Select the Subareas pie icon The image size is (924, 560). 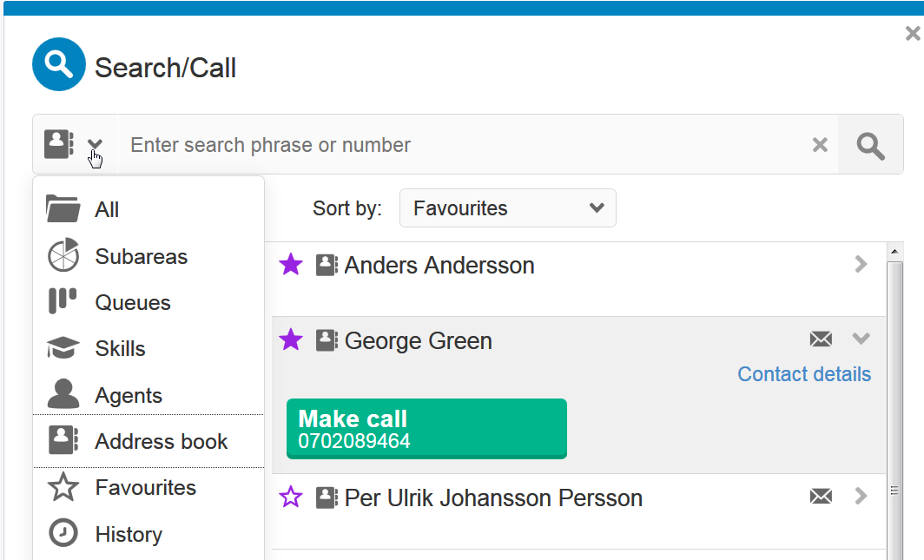tap(63, 255)
